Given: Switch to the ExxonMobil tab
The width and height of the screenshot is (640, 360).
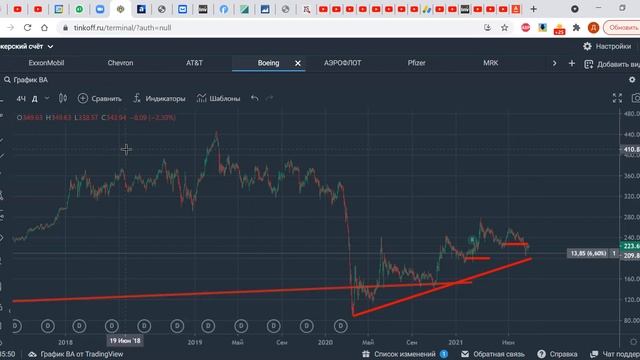Looking at the screenshot, I should 46,63.
